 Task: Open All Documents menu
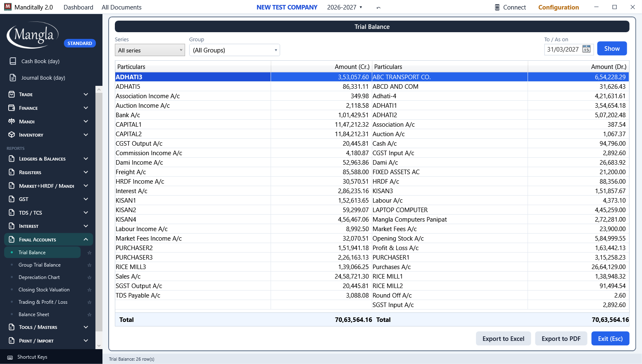pos(121,7)
